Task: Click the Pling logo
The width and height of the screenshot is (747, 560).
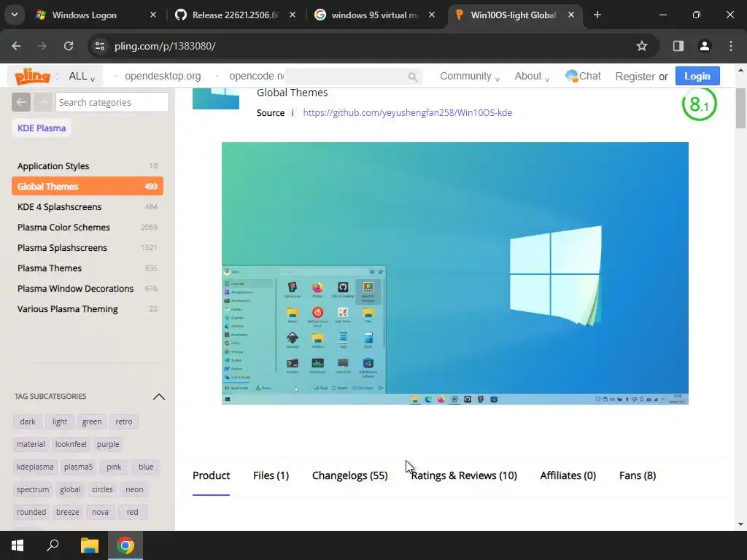Action: point(32,76)
